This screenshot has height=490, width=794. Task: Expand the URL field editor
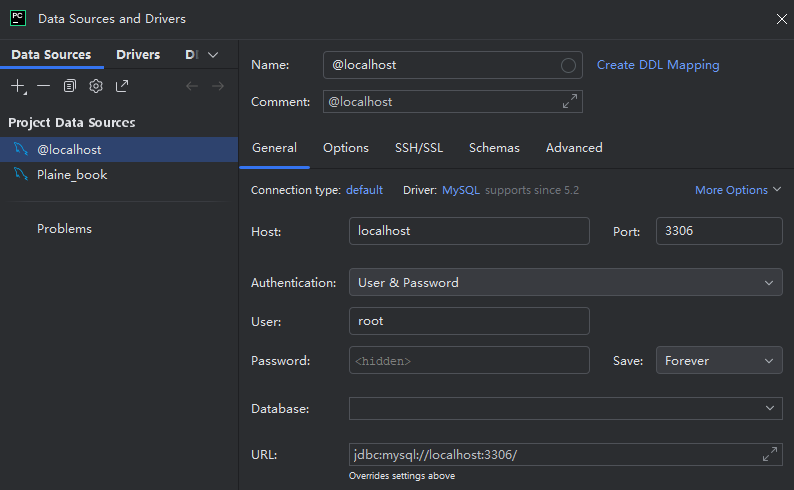click(x=770, y=455)
